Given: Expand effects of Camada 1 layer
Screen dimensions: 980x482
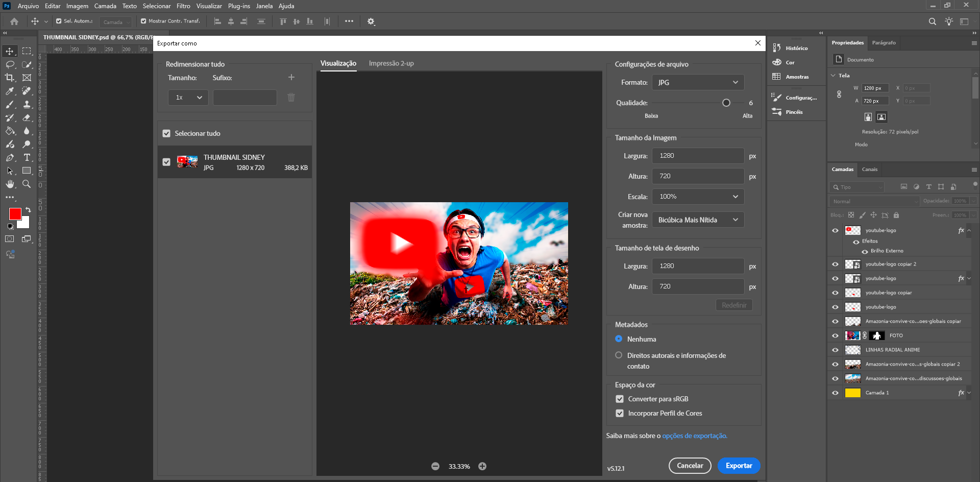Looking at the screenshot, I should coord(969,393).
